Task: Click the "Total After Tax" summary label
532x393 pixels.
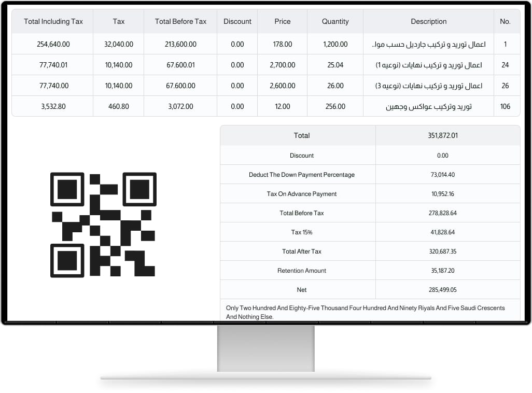Action: pos(302,251)
